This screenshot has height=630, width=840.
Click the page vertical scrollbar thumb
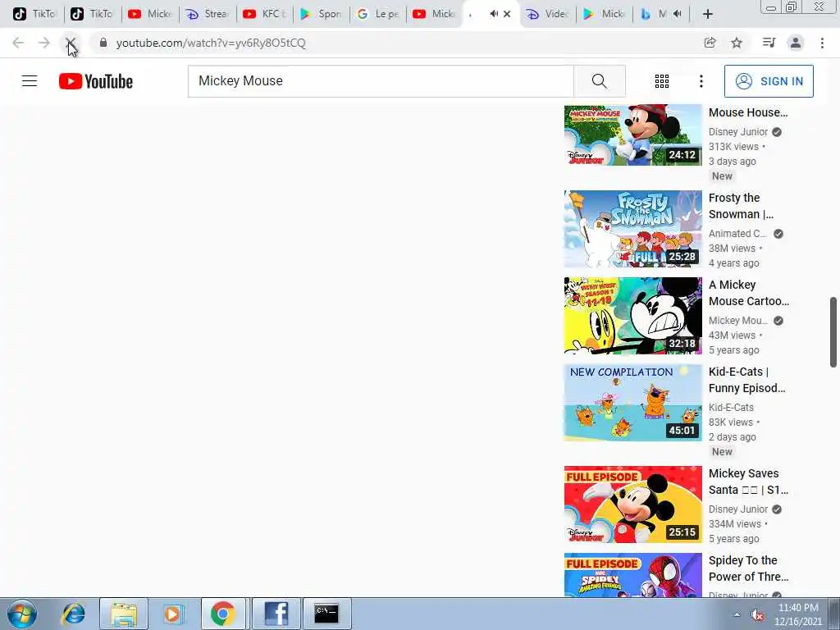[x=833, y=332]
